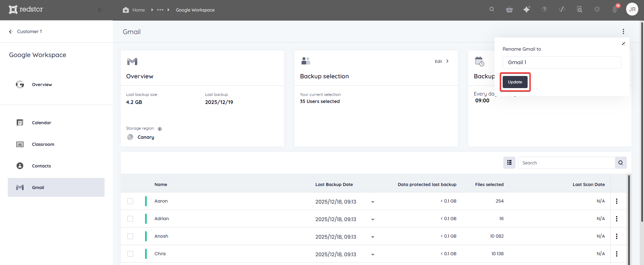Click the Redstor logo
Viewport: 644px width, 265px height.
(26, 9)
